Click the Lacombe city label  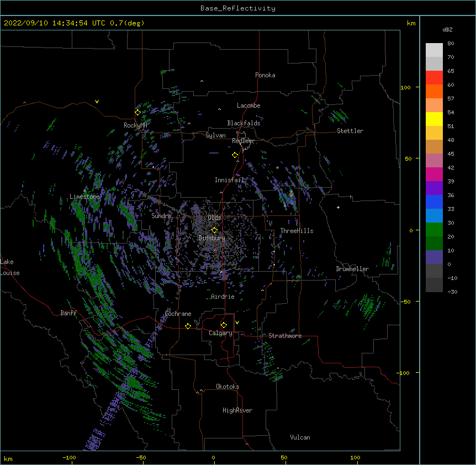(x=248, y=105)
